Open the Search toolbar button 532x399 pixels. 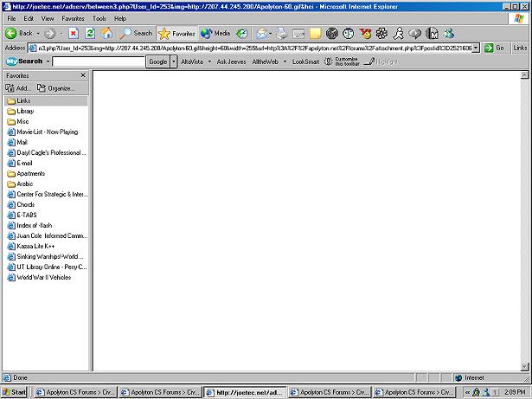pos(136,33)
